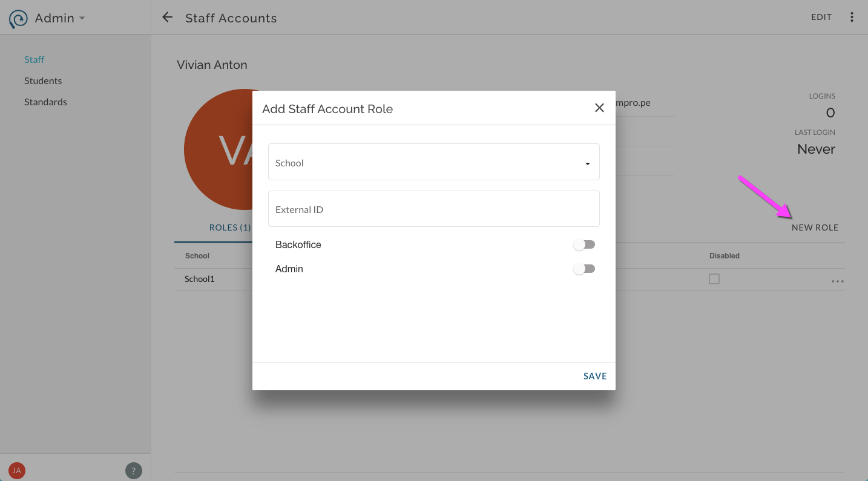Click the School1 table cell

click(x=200, y=279)
